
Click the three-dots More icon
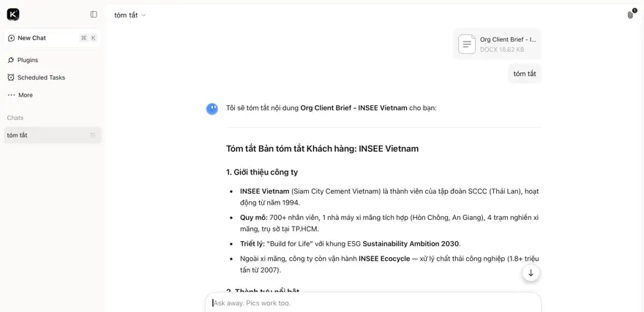(x=11, y=95)
